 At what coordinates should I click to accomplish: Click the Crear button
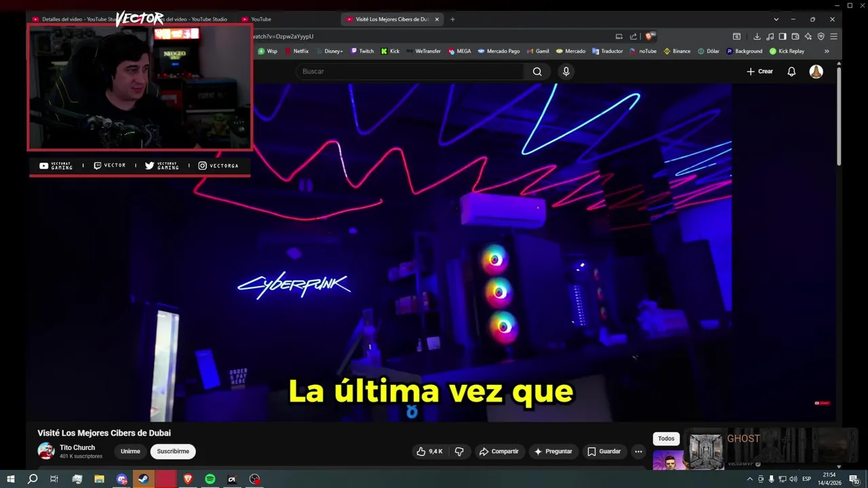(x=760, y=71)
